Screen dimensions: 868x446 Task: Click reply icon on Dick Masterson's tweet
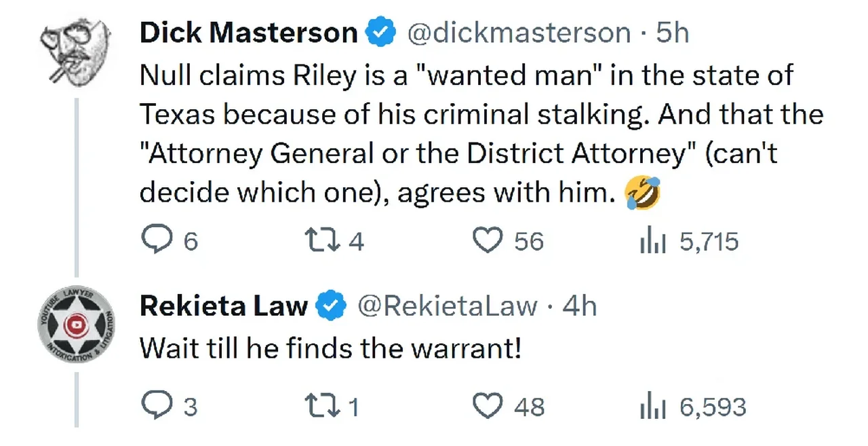155,241
